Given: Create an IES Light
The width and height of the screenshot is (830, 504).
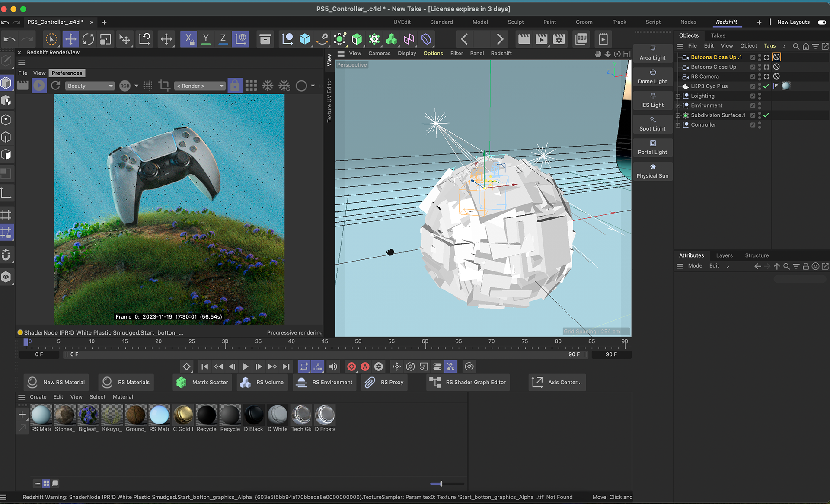Looking at the screenshot, I should tap(652, 100).
